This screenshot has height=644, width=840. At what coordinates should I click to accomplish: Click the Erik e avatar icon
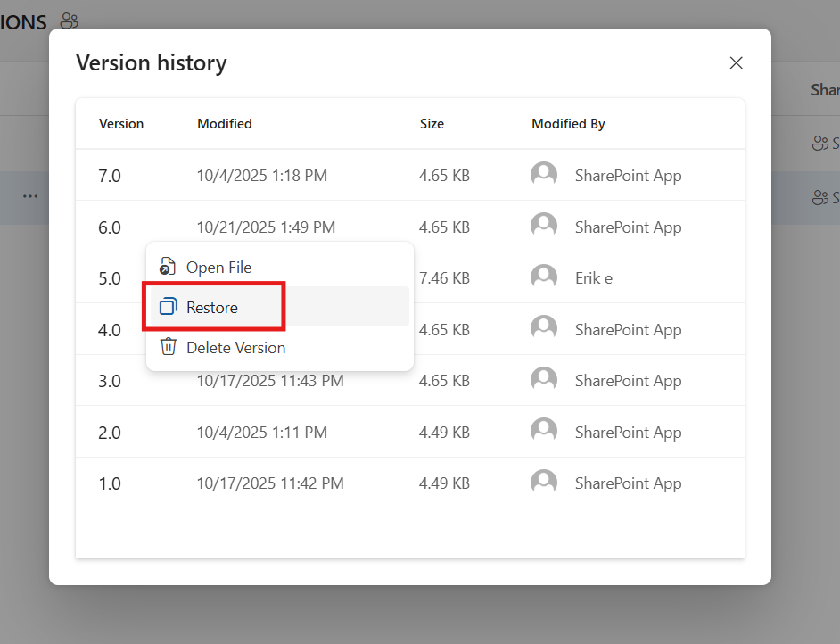tap(544, 277)
